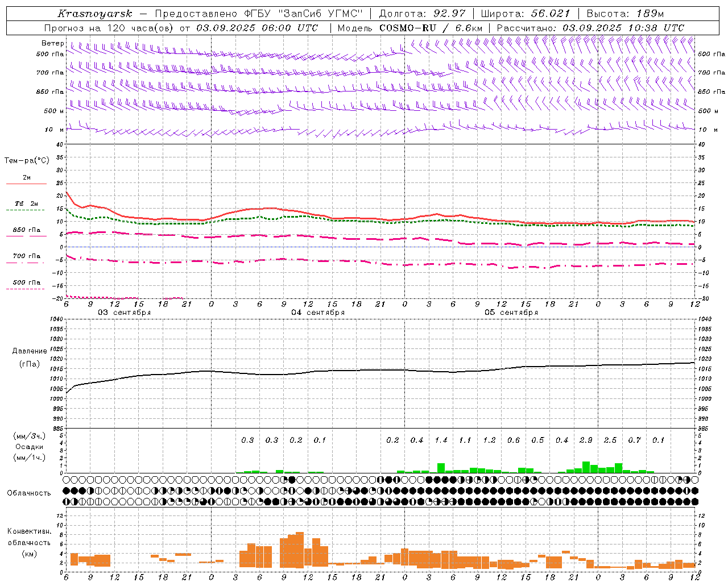Image resolution: width=728 pixels, height=582 pixels.
Task: Click the 'Модель COSMO-RU / 6.6км' label
Action: [410, 28]
